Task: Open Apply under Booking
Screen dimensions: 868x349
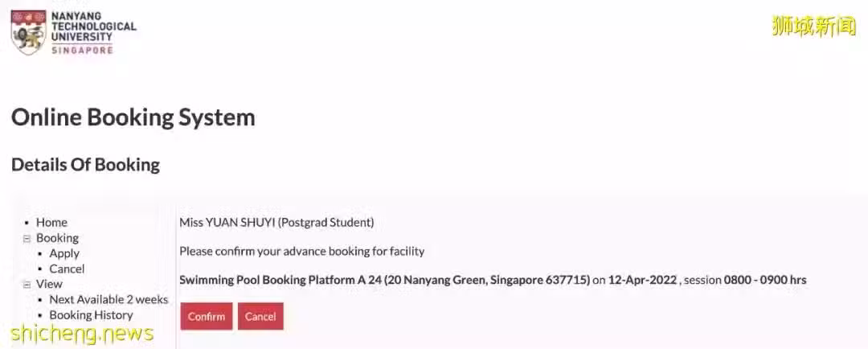Action: pos(64,253)
